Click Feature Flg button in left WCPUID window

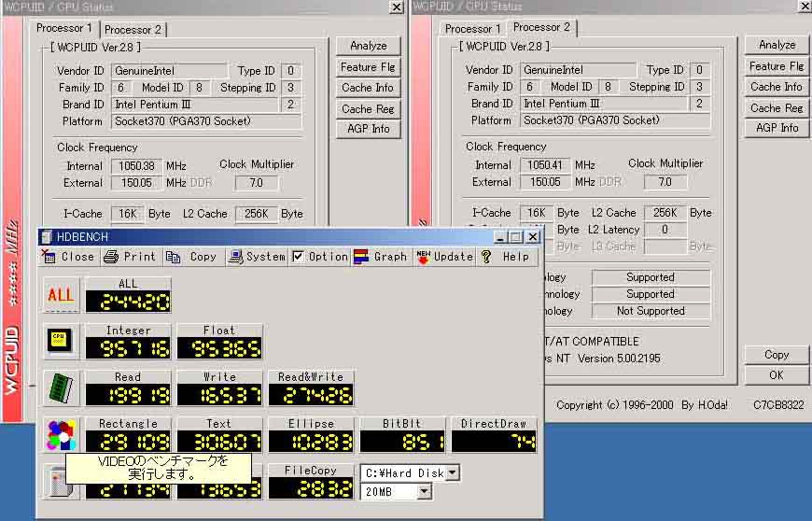pos(368,67)
